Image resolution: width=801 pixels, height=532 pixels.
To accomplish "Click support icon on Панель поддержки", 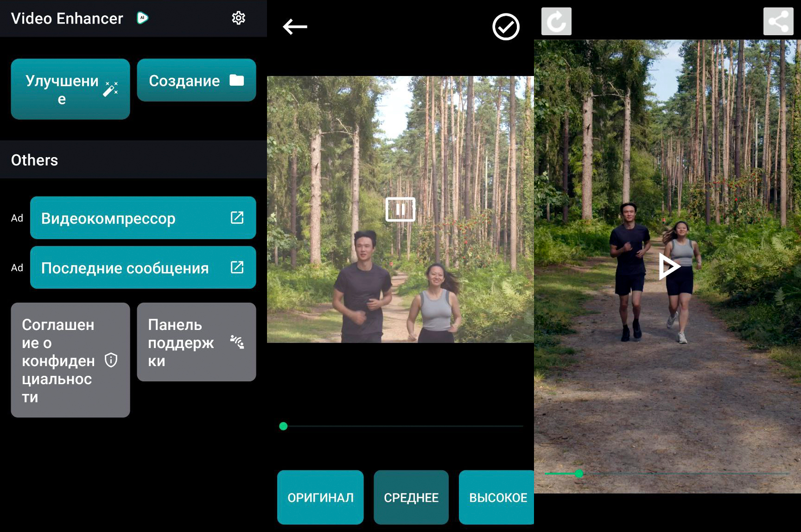I will coord(237,342).
